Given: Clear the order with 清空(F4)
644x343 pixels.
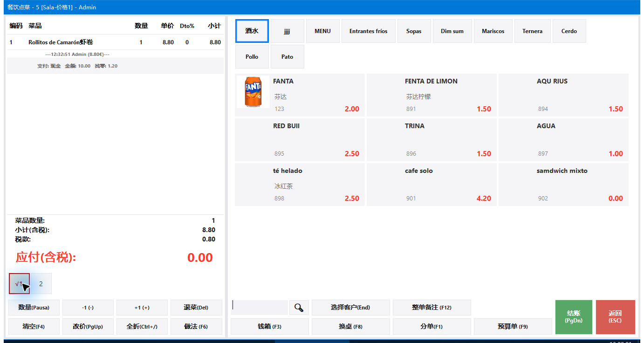Looking at the screenshot, I should click(34, 327).
